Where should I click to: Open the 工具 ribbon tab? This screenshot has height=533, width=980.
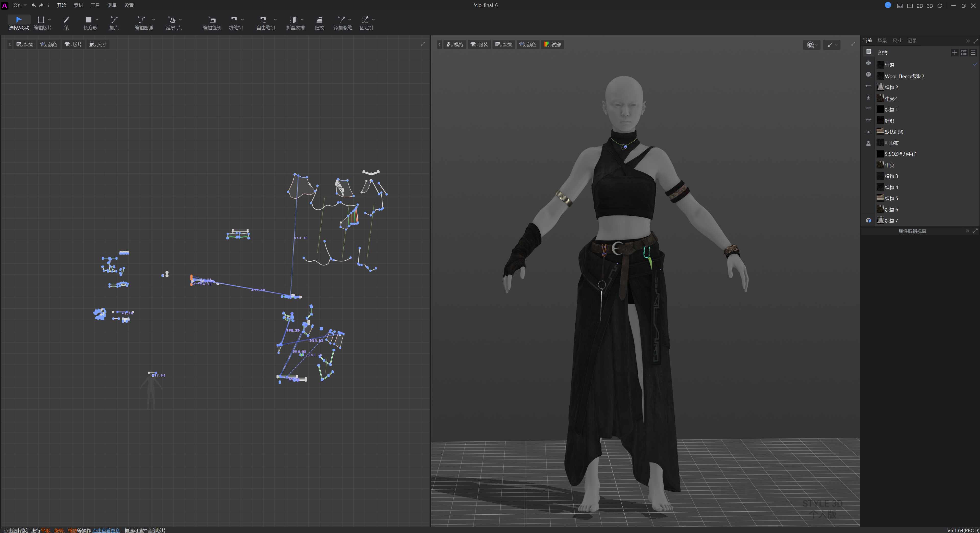[95, 5]
